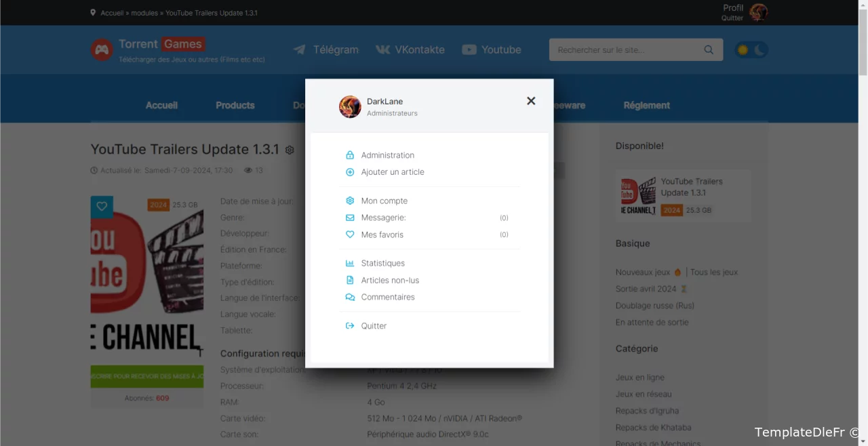868x446 pixels.
Task: Click the chart icon for Statistiques
Action: click(350, 263)
